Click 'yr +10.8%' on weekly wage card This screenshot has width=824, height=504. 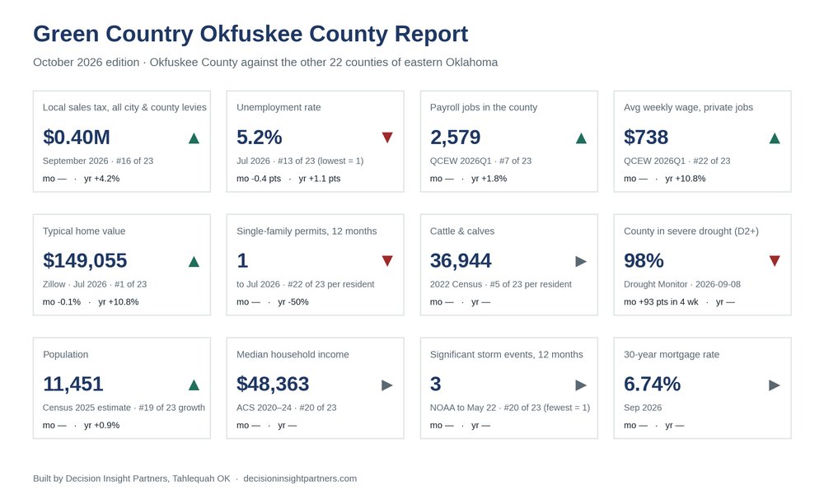tap(686, 179)
